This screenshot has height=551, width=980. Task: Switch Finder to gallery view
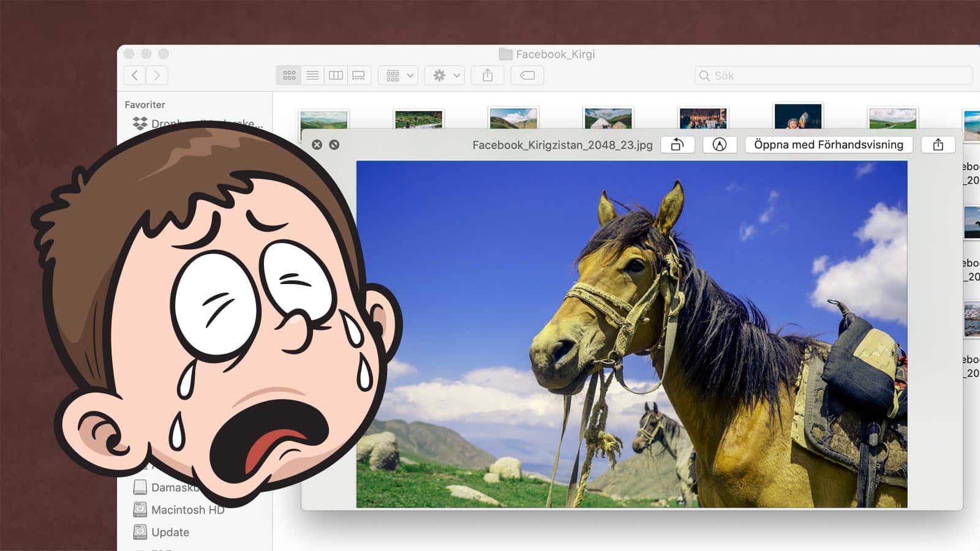359,75
